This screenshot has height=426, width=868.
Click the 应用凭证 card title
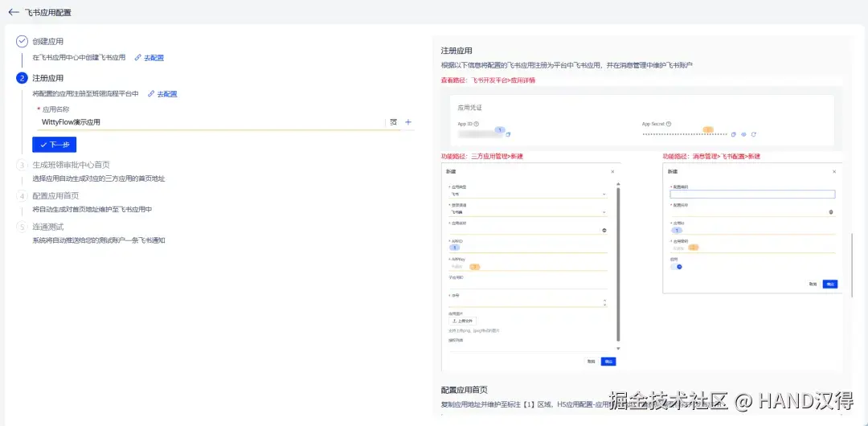(469, 108)
